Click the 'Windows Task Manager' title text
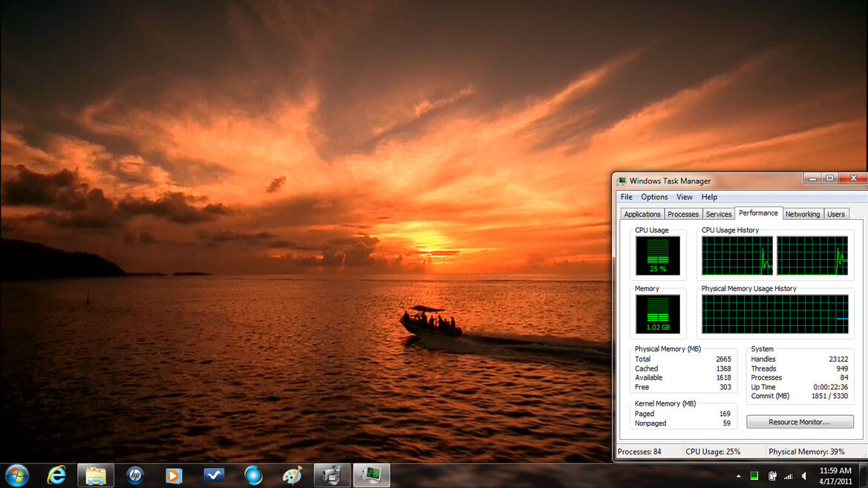The image size is (868, 488). click(x=670, y=180)
